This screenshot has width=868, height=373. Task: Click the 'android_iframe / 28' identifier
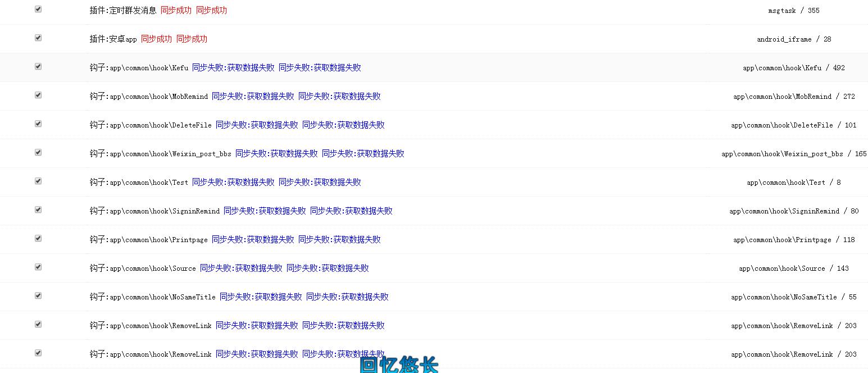(x=793, y=39)
